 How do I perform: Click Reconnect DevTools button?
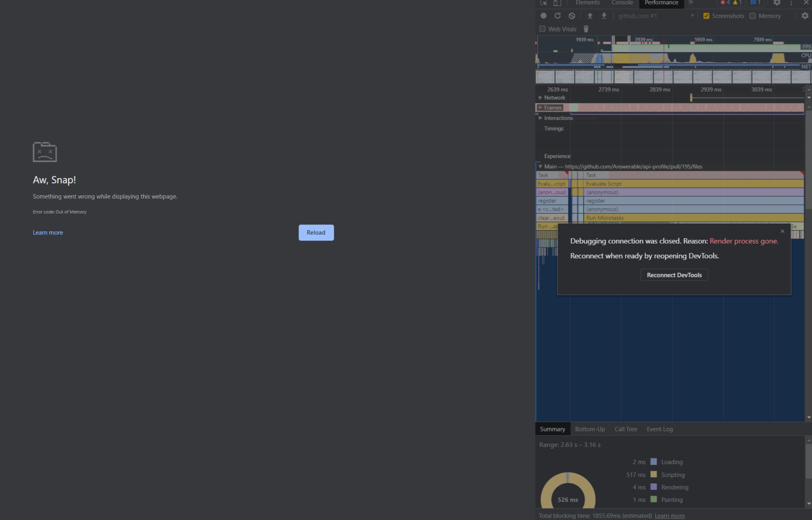click(674, 275)
